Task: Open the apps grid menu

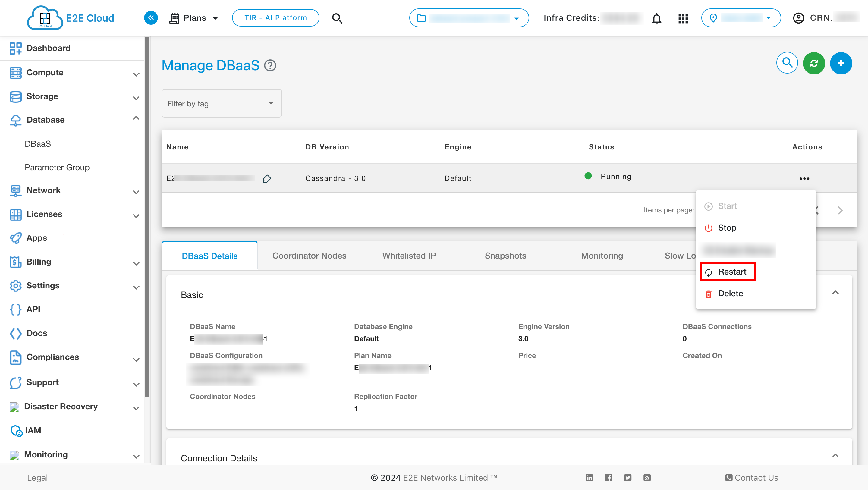Action: click(683, 18)
